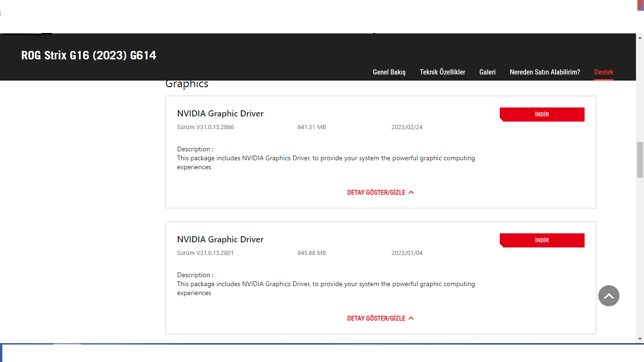Click the release date 2023/01/04
The width and height of the screenshot is (644, 362).
(407, 253)
